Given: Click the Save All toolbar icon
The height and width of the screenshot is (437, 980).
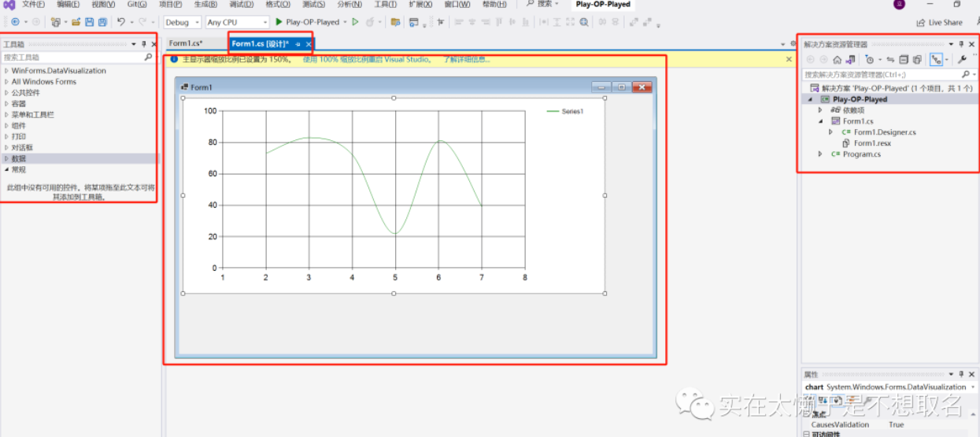Looking at the screenshot, I should pyautogui.click(x=102, y=22).
